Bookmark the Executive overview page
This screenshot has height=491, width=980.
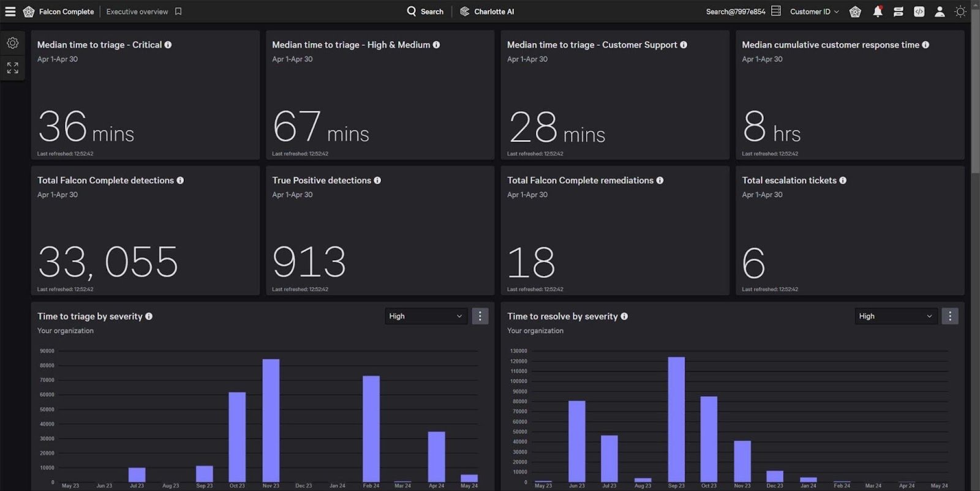pyautogui.click(x=178, y=12)
